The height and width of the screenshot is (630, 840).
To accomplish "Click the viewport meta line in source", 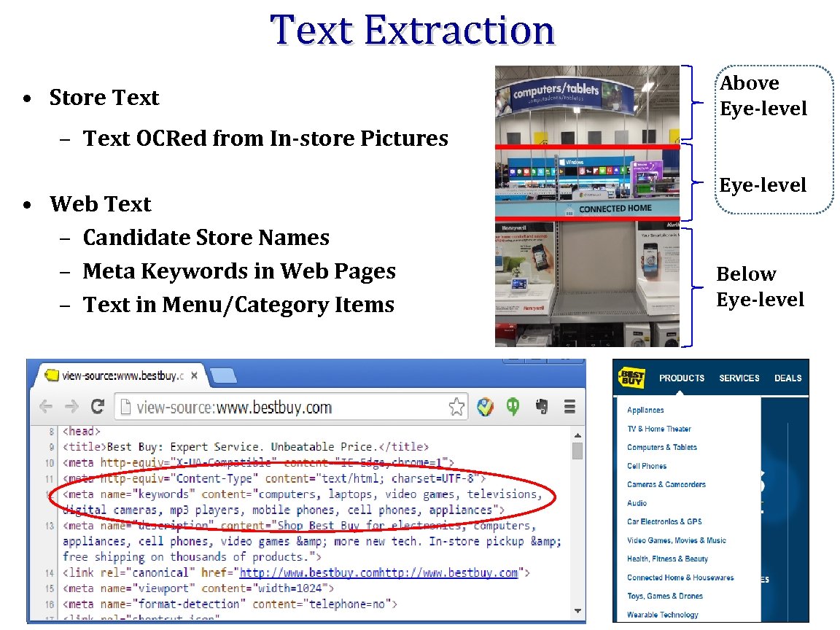I will coord(198,588).
